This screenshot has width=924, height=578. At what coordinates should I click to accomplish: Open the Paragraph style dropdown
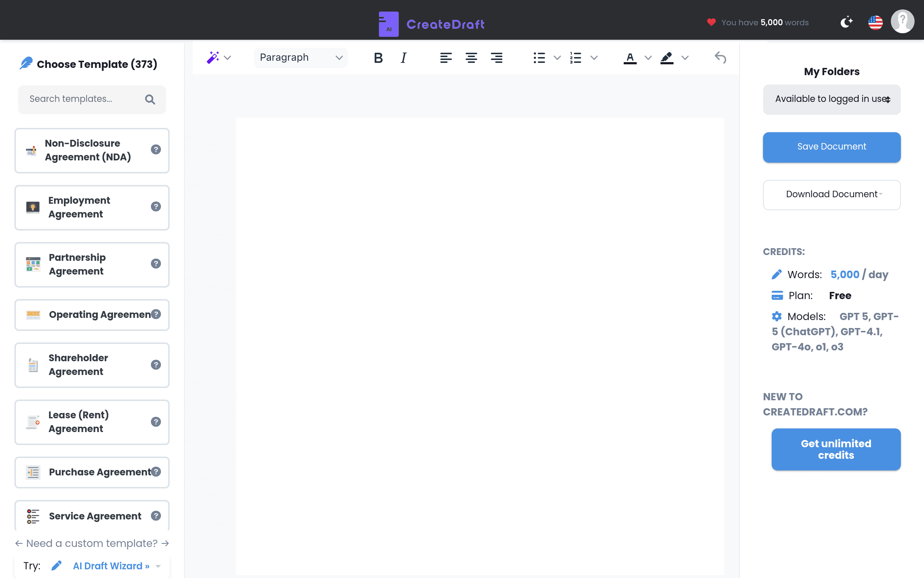point(301,58)
